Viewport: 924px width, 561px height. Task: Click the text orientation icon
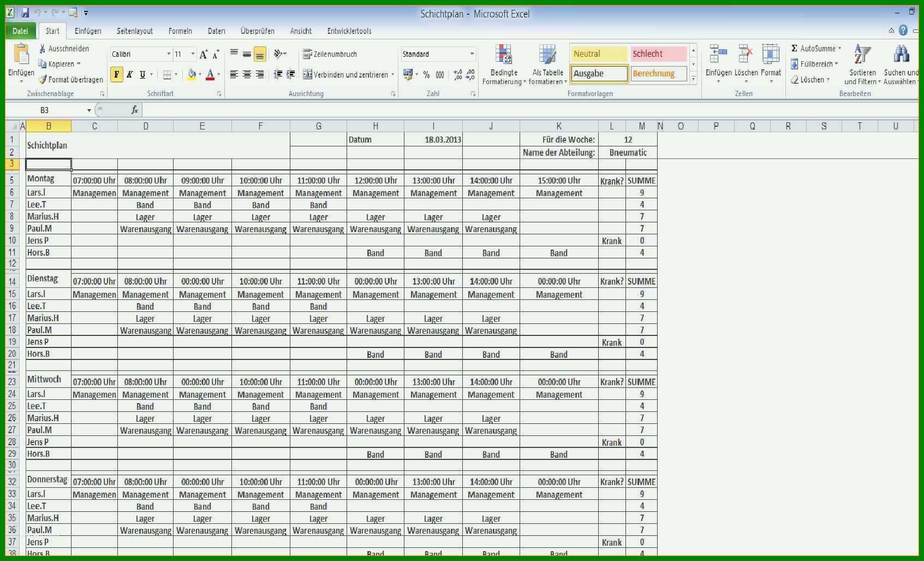[x=279, y=54]
